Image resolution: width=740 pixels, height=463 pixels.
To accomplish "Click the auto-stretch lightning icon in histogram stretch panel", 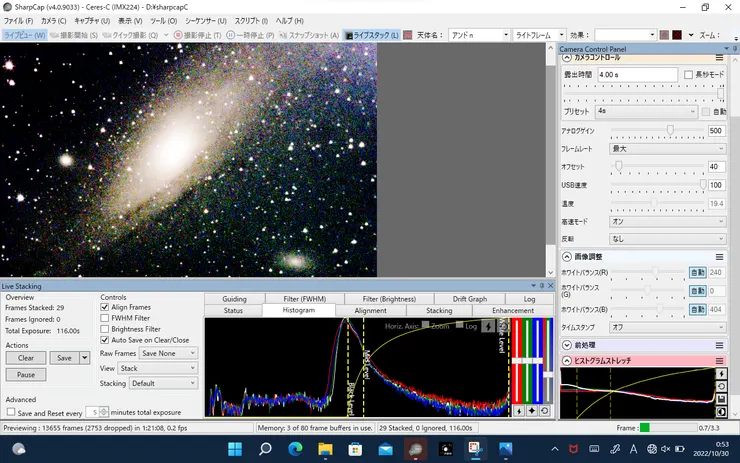I will click(721, 374).
